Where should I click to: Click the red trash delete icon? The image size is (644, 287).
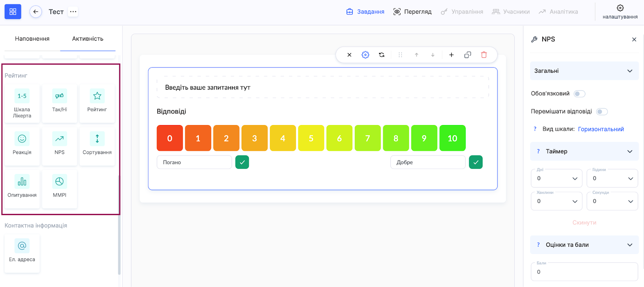484,55
